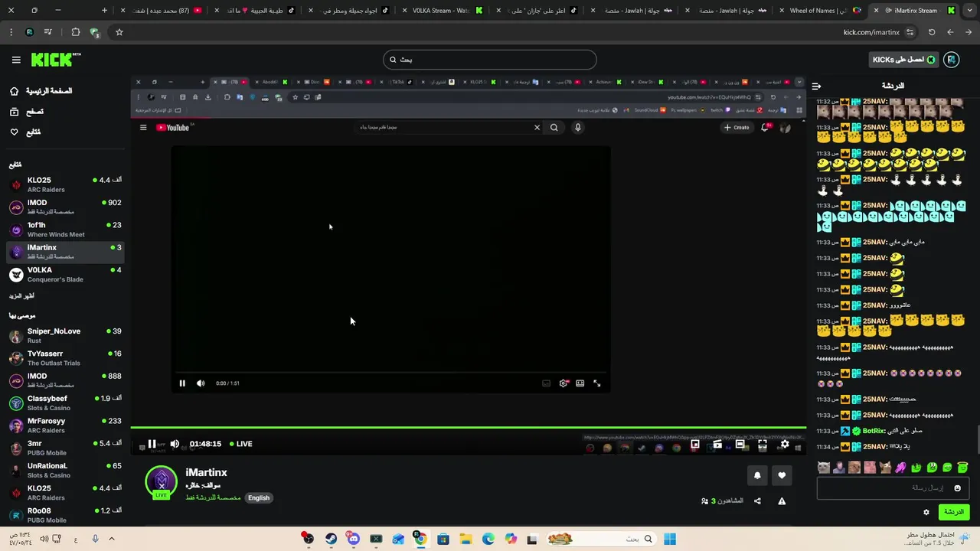This screenshot has height=551, width=980.
Task: Pause the embedded YouTube video
Action: [182, 383]
